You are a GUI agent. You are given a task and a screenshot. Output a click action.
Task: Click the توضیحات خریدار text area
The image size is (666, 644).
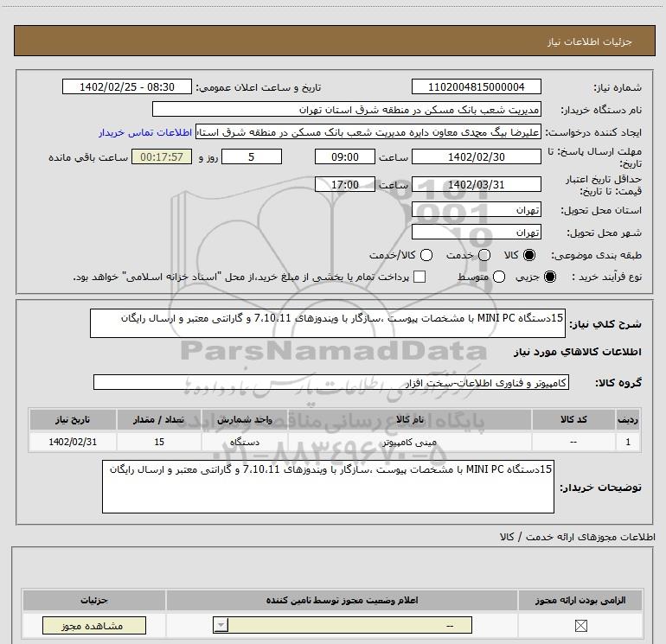pyautogui.click(x=328, y=487)
